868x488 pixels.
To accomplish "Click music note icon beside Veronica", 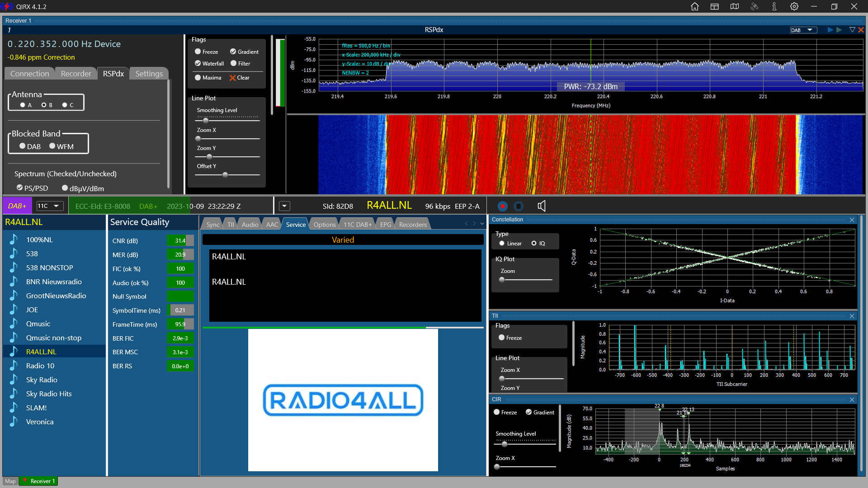I will click(14, 422).
